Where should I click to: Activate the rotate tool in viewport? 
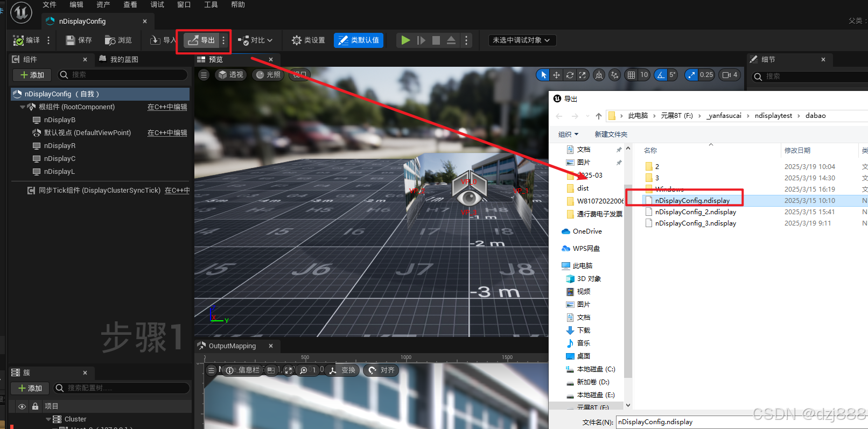click(569, 75)
